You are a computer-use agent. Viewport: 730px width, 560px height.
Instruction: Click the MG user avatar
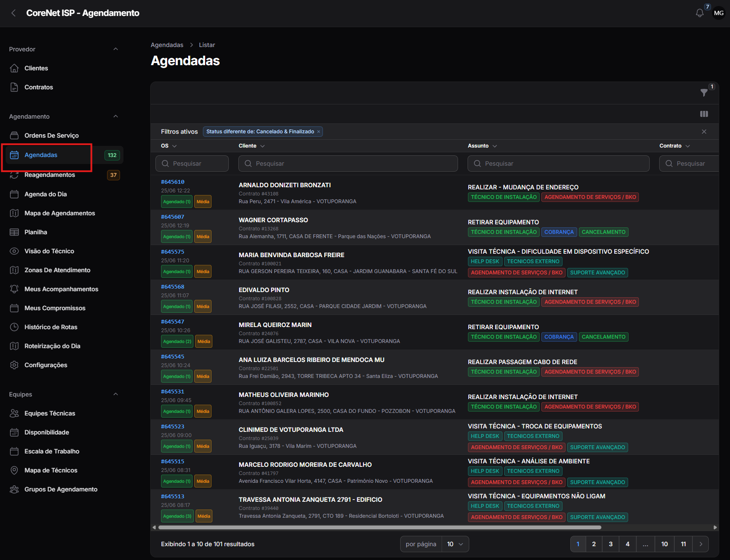coord(719,13)
